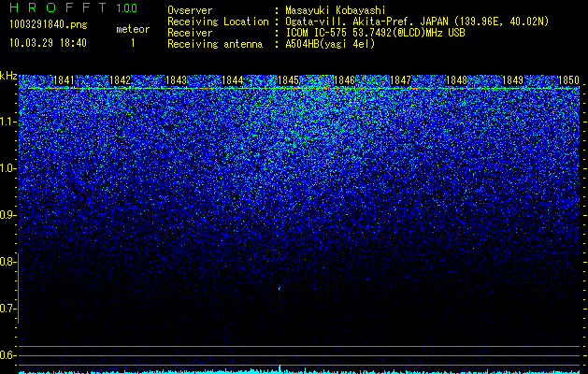This screenshot has width=588, height=374.
Task: Click the observer name Masayuki Kobayashi
Action: 336,10
